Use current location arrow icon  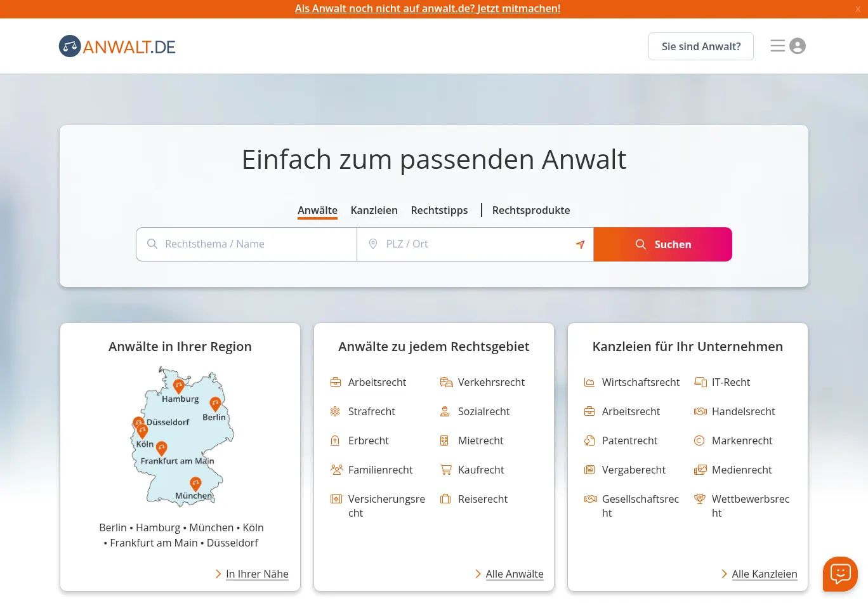(x=580, y=244)
